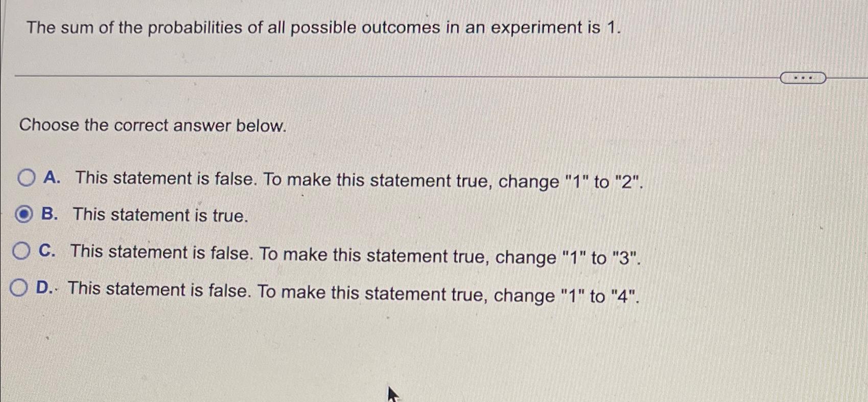The image size is (868, 402).
Task: Click the 'Choose the correct answer below' heading
Action: [x=153, y=126]
